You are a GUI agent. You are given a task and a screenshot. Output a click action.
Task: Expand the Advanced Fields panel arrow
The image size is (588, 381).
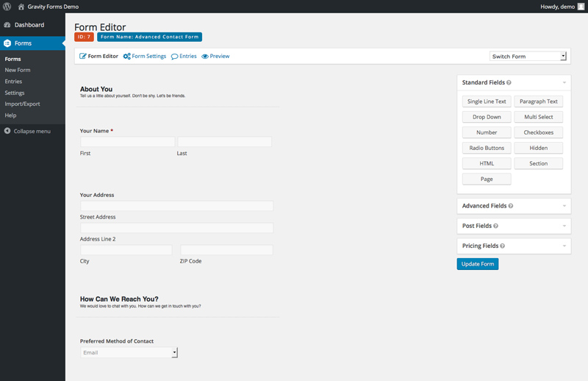pos(564,206)
